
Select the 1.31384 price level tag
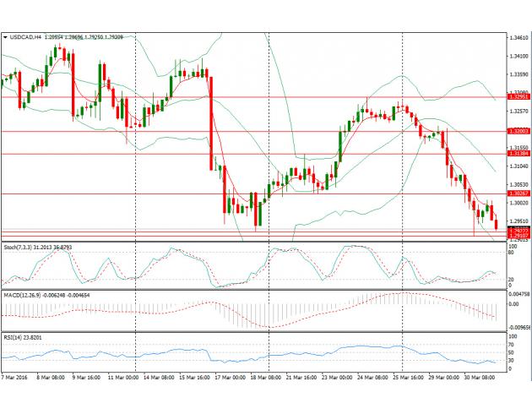(518, 154)
